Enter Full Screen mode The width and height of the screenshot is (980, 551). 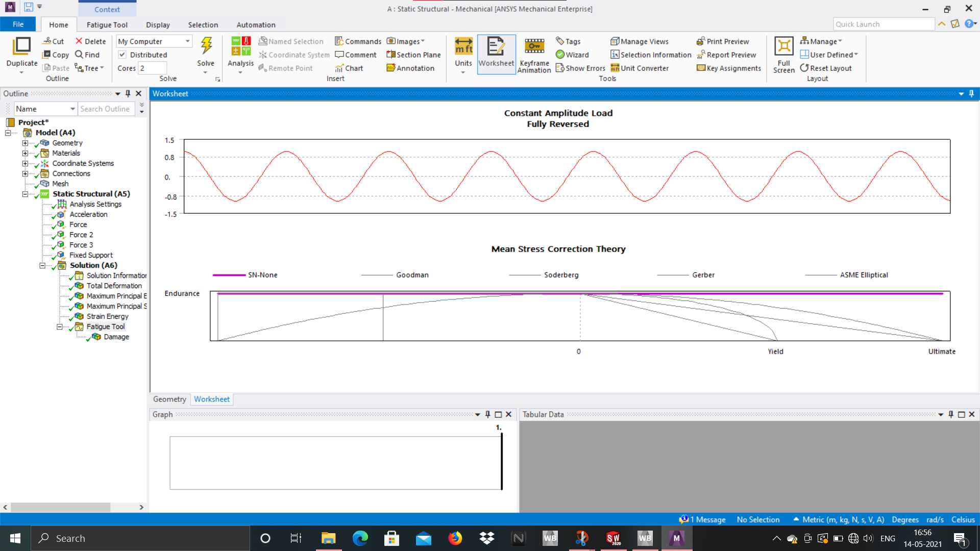pos(783,55)
